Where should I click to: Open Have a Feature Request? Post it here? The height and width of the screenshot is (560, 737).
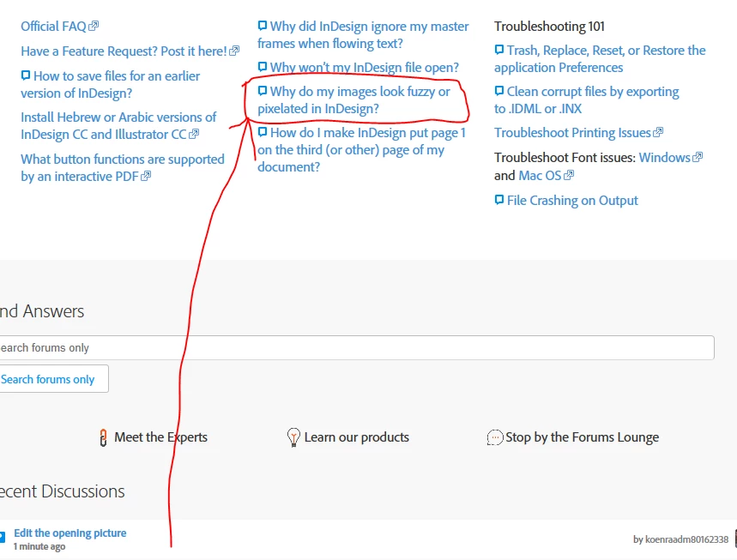(124, 51)
